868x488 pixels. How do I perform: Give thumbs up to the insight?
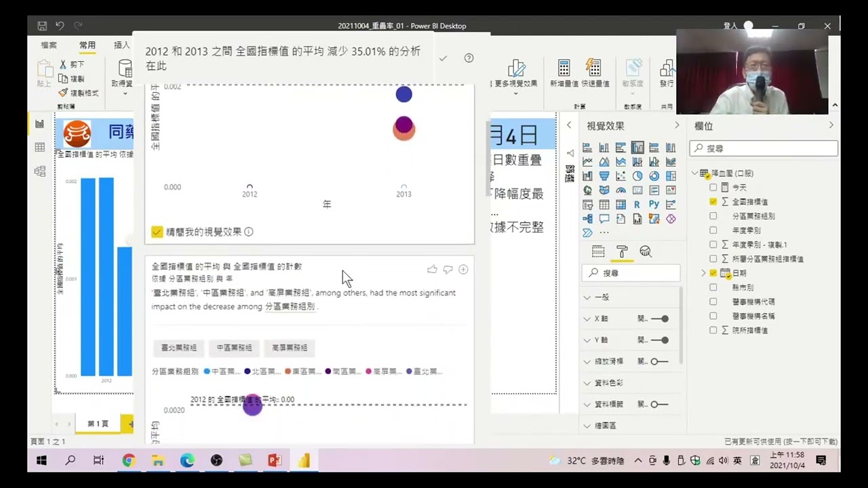432,270
